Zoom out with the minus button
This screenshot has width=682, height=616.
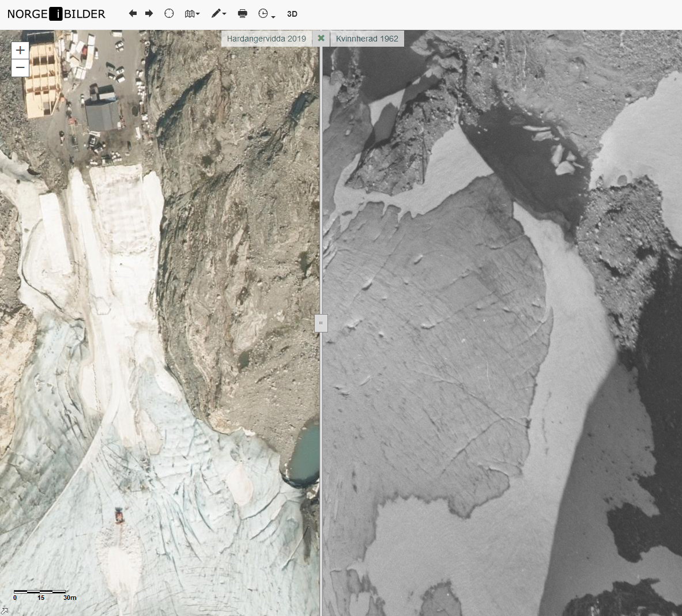20,68
